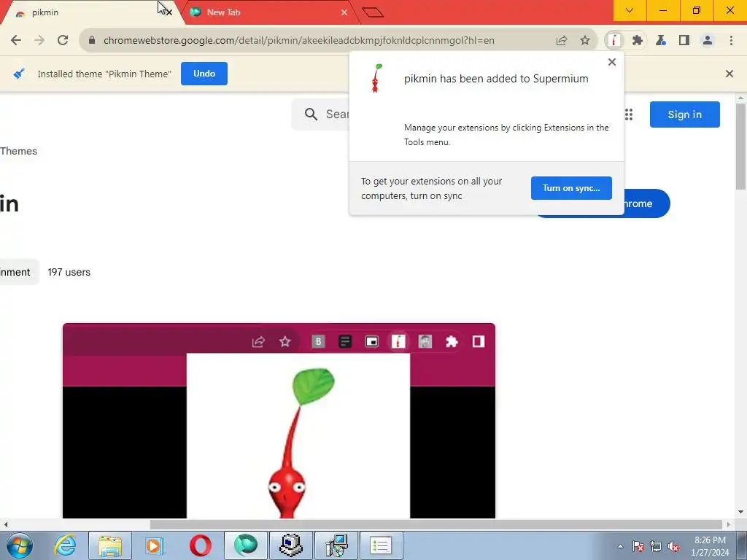Undo the Pikmin Theme installation
The height and width of the screenshot is (560, 747).
(204, 74)
